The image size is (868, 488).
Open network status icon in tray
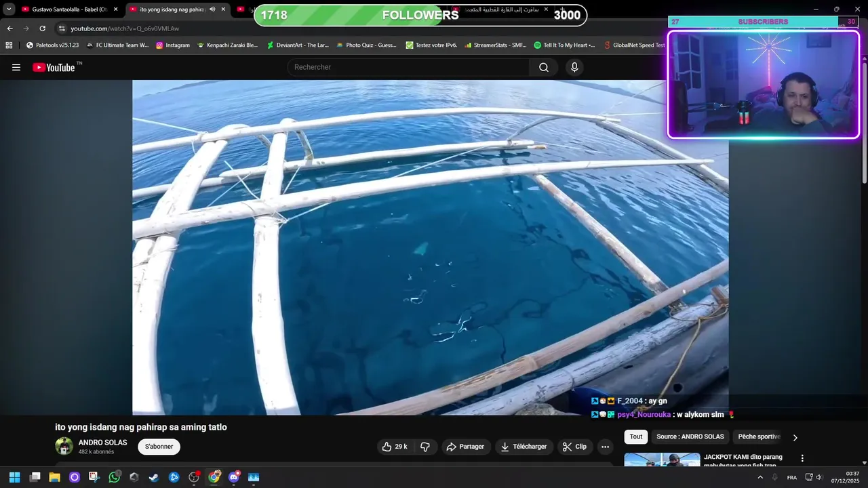(x=808, y=477)
